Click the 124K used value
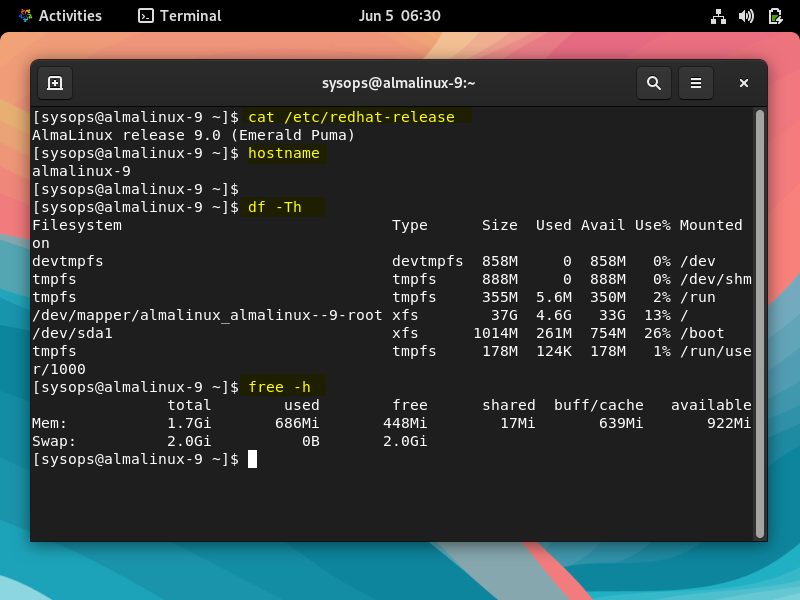This screenshot has width=800, height=600. tap(554, 352)
